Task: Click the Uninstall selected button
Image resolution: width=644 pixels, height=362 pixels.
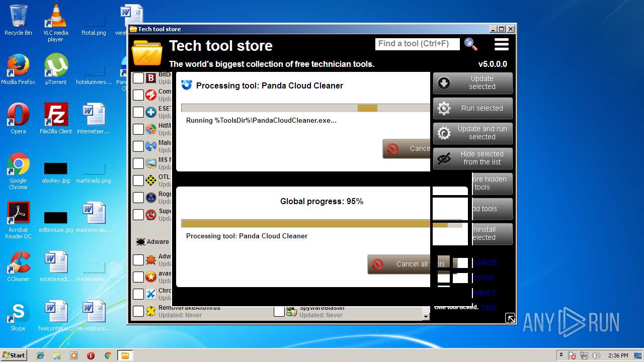Action: click(492, 234)
